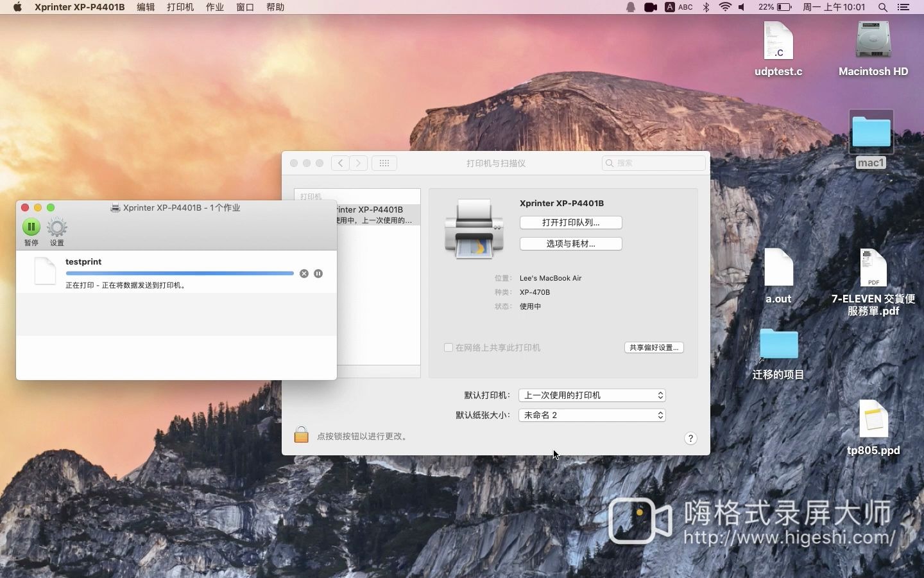This screenshot has height=578, width=924.
Task: Select the 迁移的项目 folder alias
Action: click(x=778, y=355)
